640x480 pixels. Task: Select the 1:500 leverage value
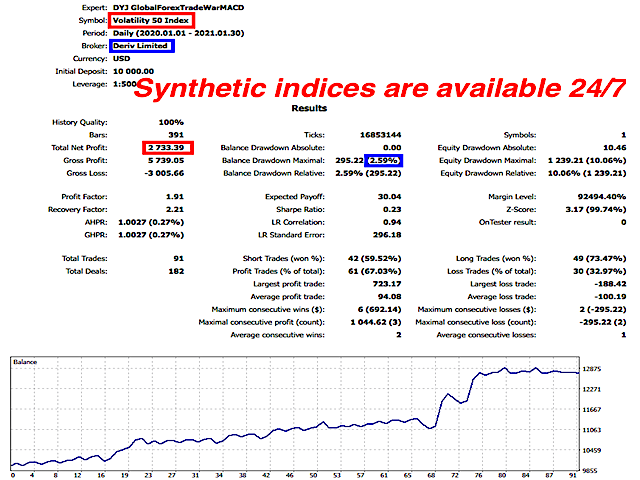(x=124, y=84)
